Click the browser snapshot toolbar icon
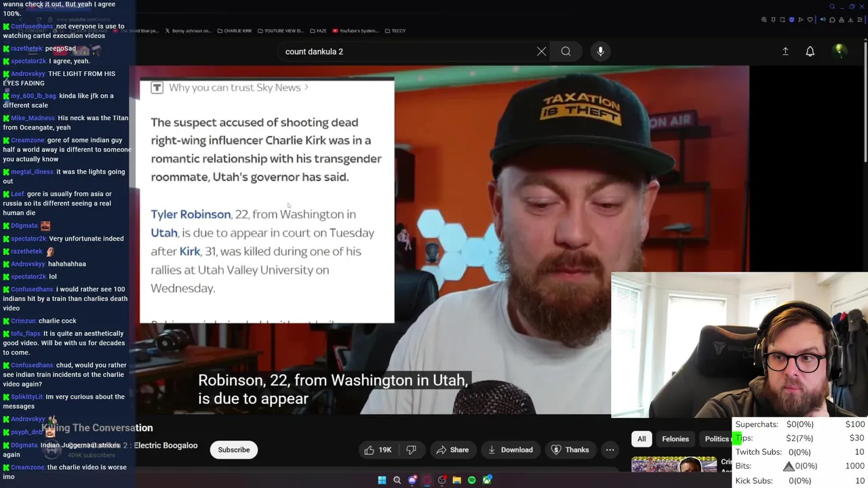Viewport: 868px width, 488px height. [x=783, y=20]
